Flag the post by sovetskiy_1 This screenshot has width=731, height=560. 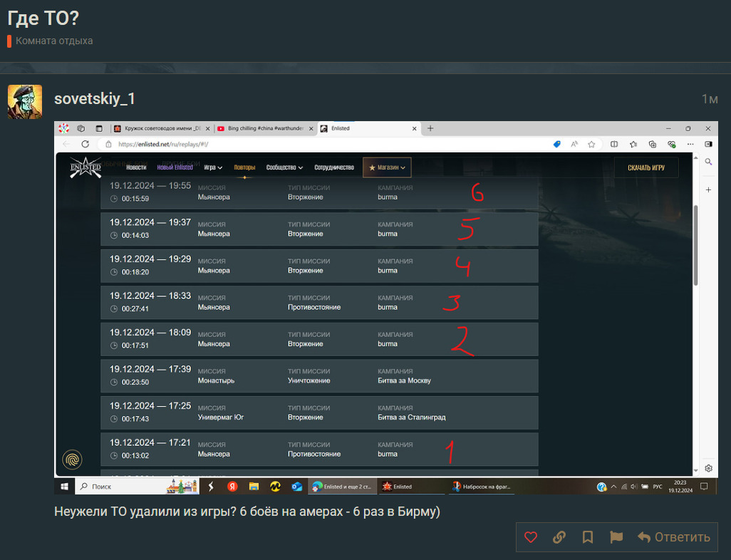point(616,537)
